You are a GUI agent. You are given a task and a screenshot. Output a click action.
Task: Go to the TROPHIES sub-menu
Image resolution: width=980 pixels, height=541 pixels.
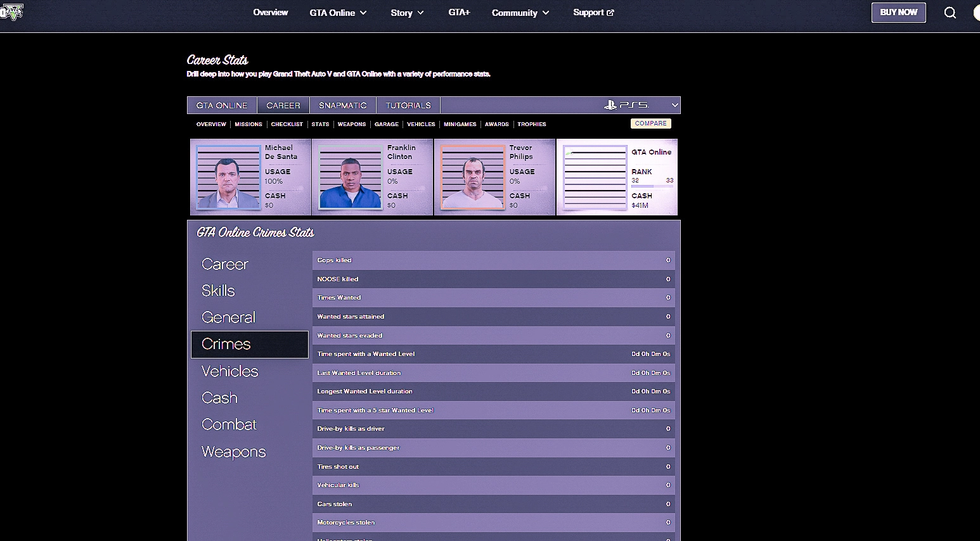531,124
